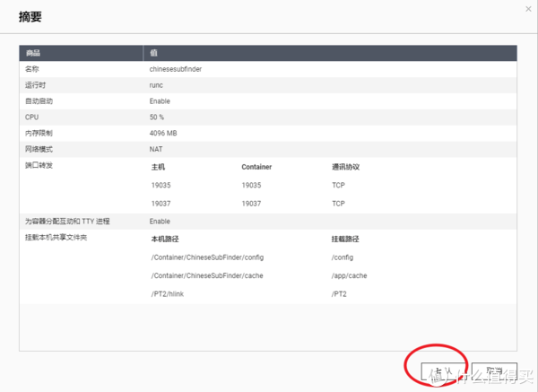Screen dimensions: 538x392
Task: Click the 取消 cancel button
Action: (494, 371)
